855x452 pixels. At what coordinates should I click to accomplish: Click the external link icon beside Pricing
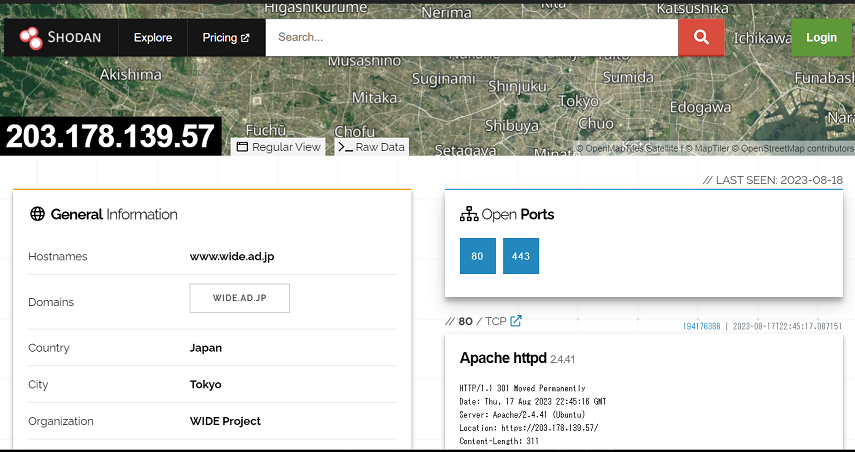click(246, 38)
